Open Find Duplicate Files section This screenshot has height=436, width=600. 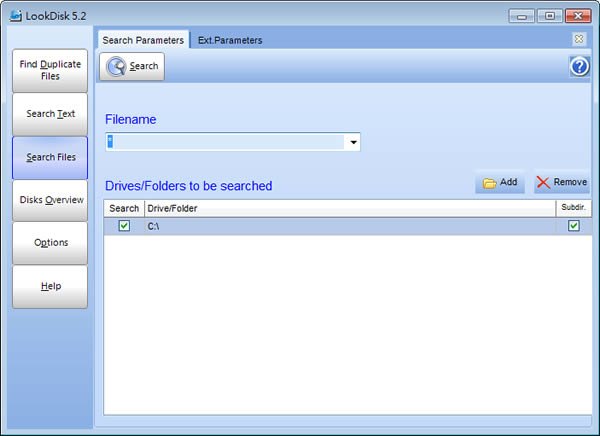(50, 70)
